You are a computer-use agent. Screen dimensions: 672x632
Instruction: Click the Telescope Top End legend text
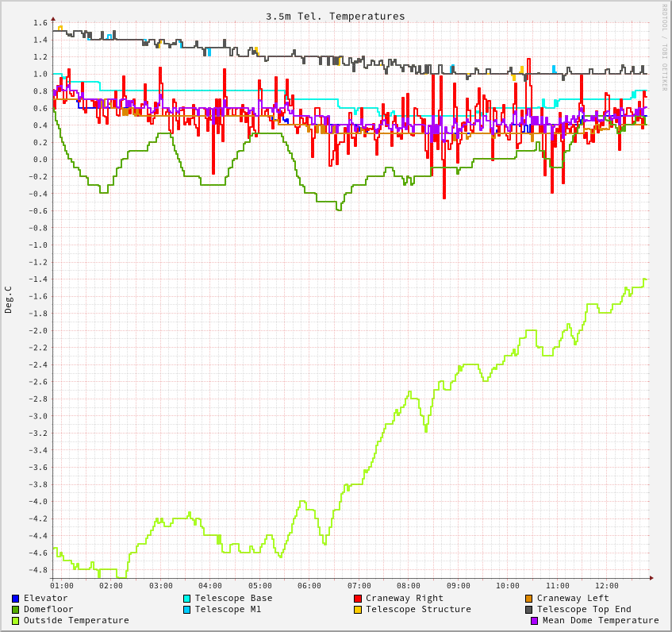[x=584, y=610]
